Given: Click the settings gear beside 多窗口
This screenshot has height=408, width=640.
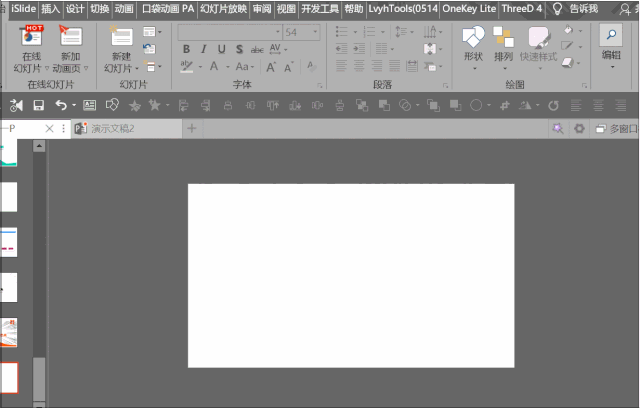Looking at the screenshot, I should pyautogui.click(x=578, y=129).
